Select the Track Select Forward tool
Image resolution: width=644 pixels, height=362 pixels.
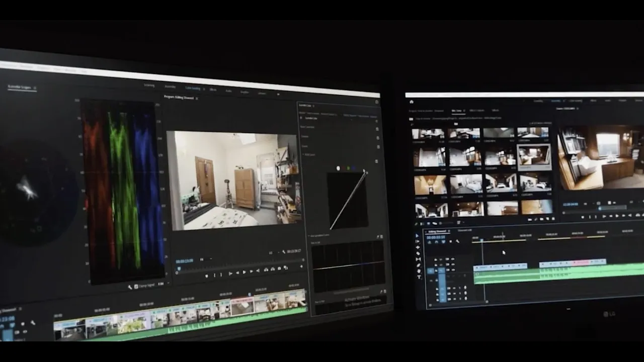pos(418,241)
